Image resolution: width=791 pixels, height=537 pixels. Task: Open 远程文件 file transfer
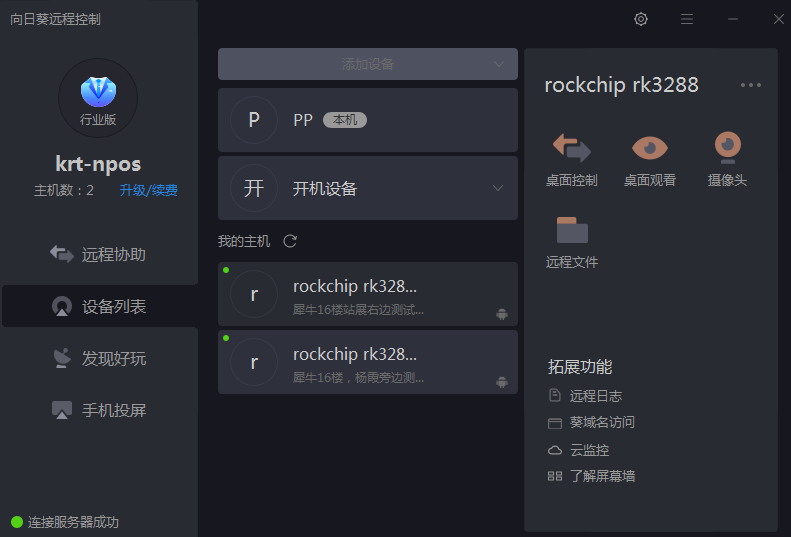click(x=572, y=242)
